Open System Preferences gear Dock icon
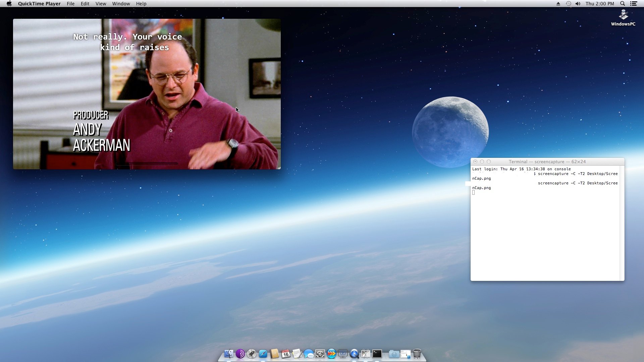This screenshot has height=362, width=644. [320, 354]
